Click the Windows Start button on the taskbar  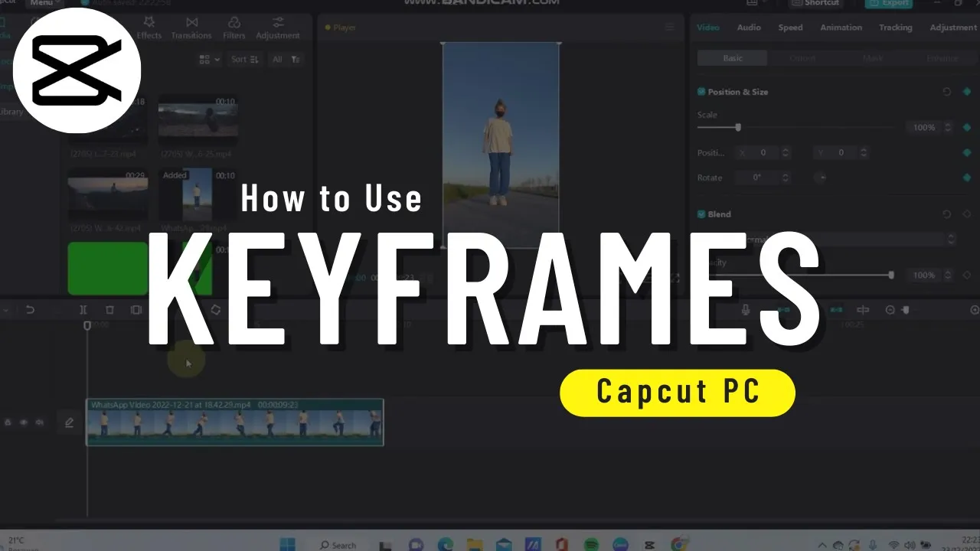tap(287, 544)
